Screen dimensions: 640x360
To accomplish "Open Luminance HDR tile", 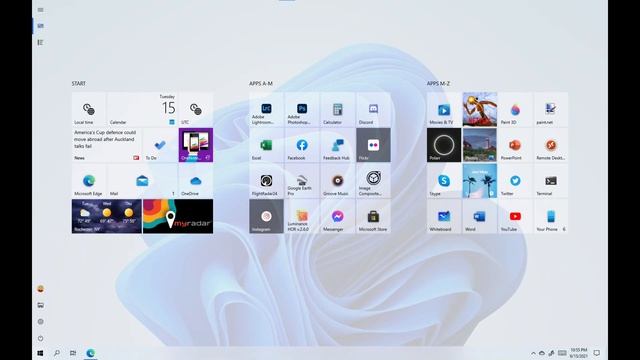I will pos(302,216).
